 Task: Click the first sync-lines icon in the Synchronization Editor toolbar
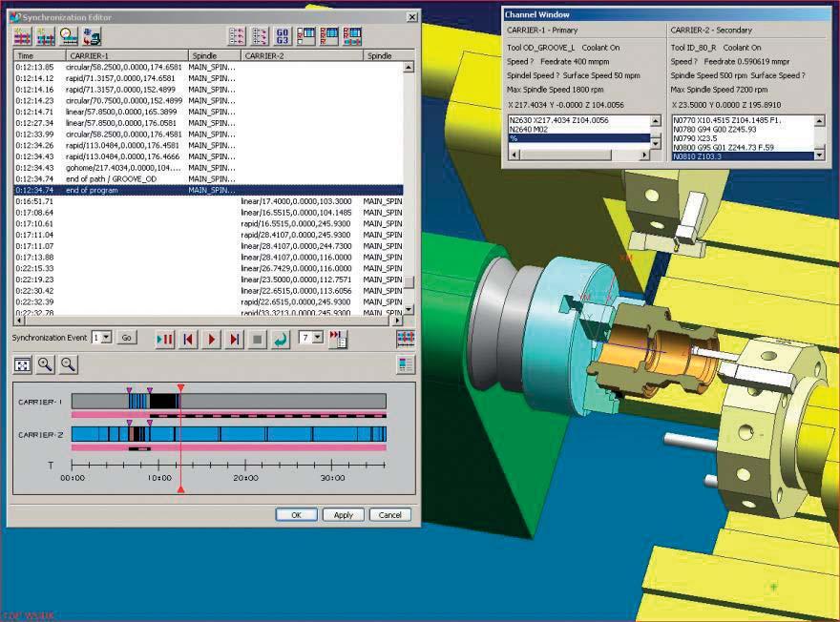tap(23, 36)
